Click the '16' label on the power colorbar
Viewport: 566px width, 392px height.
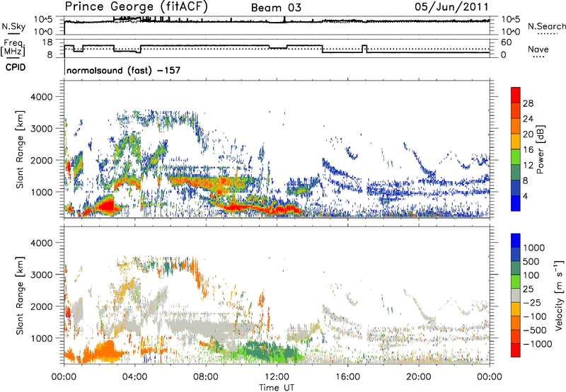pyautogui.click(x=528, y=150)
